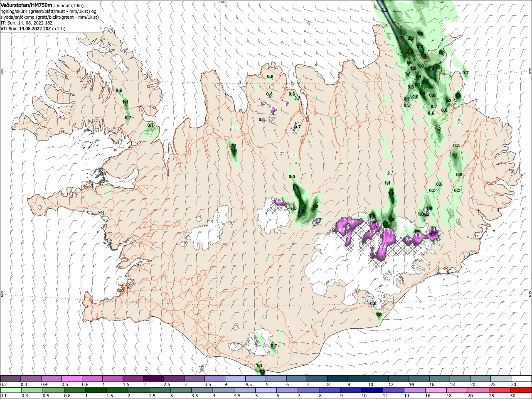The width and height of the screenshot is (532, 399).
Task: Select the bright pink 0.5 snow-scale swatch
Action: (71, 379)
